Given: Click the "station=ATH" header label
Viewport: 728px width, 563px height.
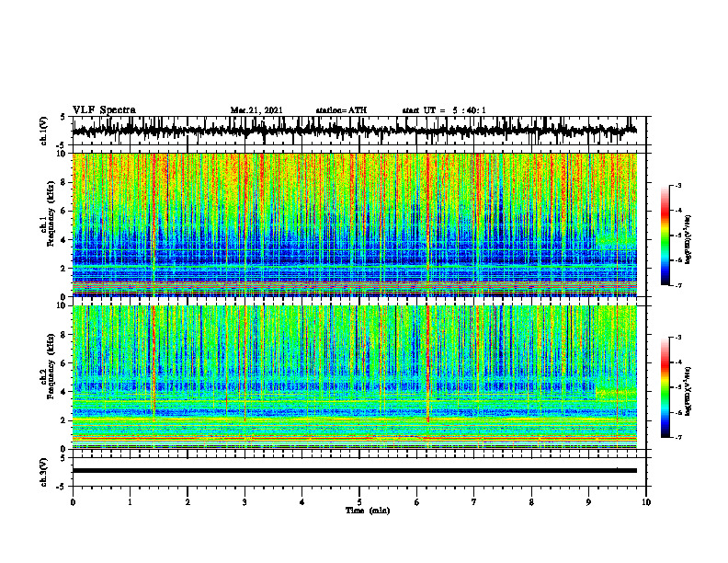Looking at the screenshot, I should pyautogui.click(x=341, y=110).
